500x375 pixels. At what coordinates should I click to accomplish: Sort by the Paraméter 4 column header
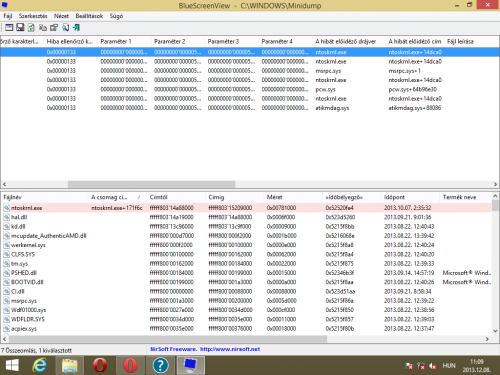click(x=285, y=41)
